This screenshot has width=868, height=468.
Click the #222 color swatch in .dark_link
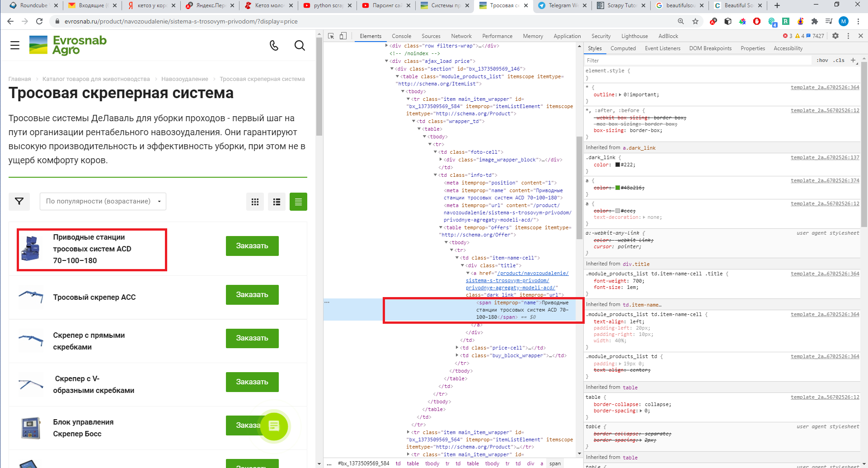[x=618, y=165]
